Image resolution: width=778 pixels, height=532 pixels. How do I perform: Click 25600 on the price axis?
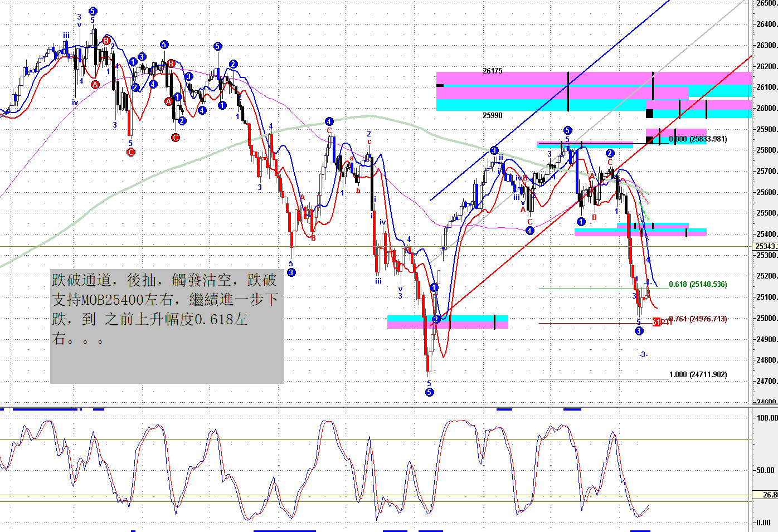point(767,192)
